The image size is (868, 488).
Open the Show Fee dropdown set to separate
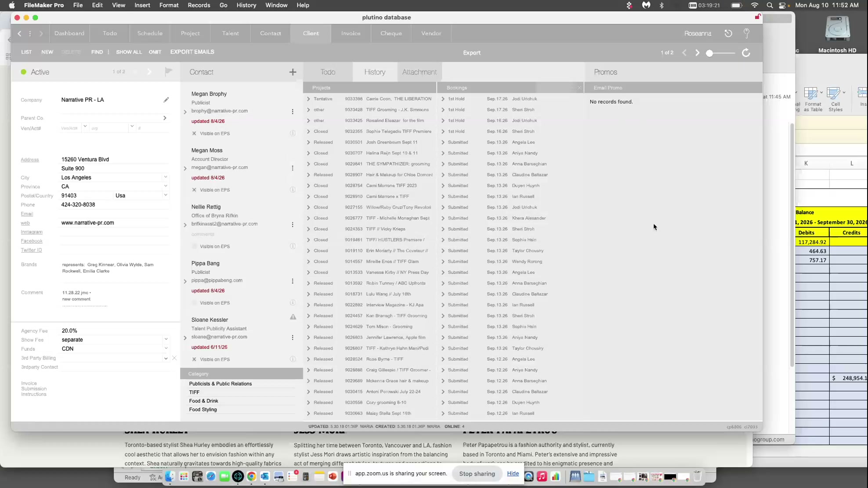click(x=166, y=340)
